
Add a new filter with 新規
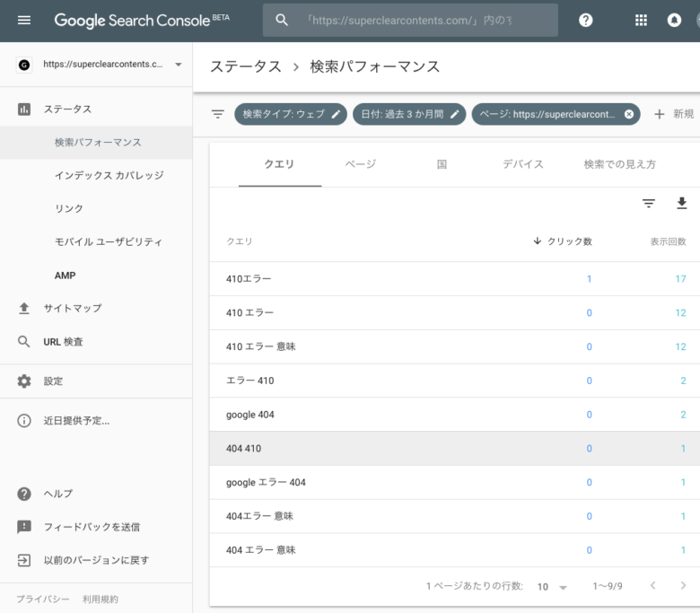pos(673,114)
